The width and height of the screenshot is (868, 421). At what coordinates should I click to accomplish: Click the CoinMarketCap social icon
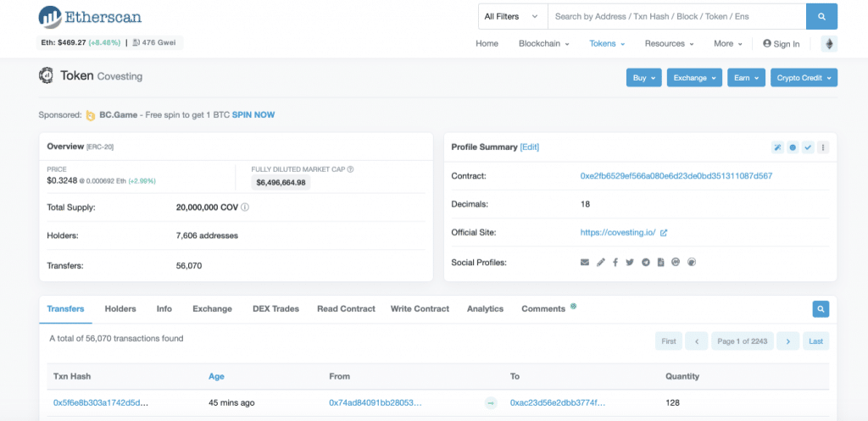(x=676, y=263)
